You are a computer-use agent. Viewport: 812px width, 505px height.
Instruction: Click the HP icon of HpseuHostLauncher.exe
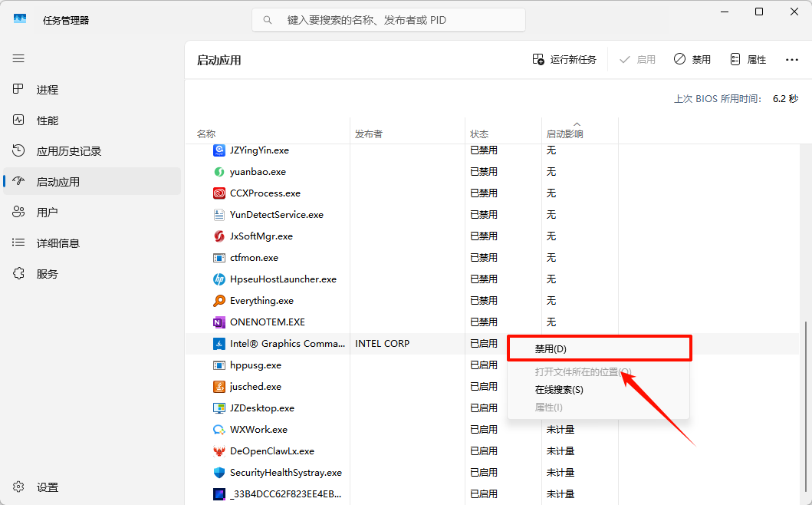click(x=219, y=279)
